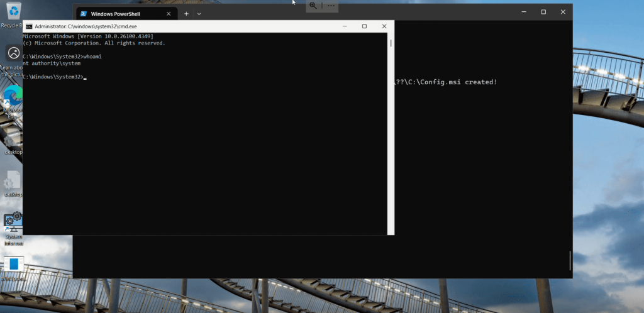The height and width of the screenshot is (313, 644).
Task: Minimize the cmd.exe Administrator window
Action: pos(344,26)
